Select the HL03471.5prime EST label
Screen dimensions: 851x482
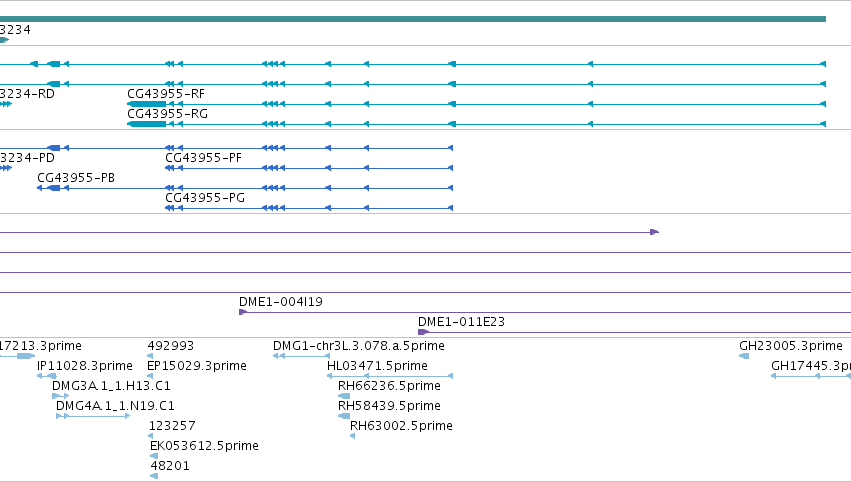[x=377, y=366]
